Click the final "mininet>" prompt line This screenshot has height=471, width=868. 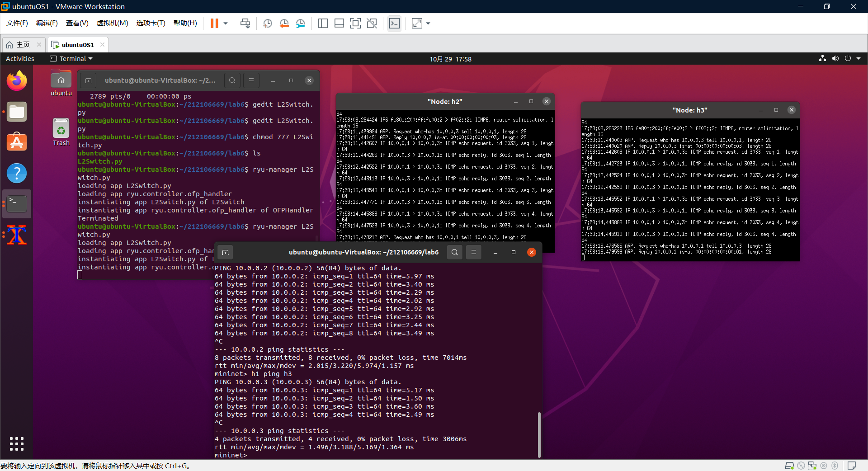(231, 455)
